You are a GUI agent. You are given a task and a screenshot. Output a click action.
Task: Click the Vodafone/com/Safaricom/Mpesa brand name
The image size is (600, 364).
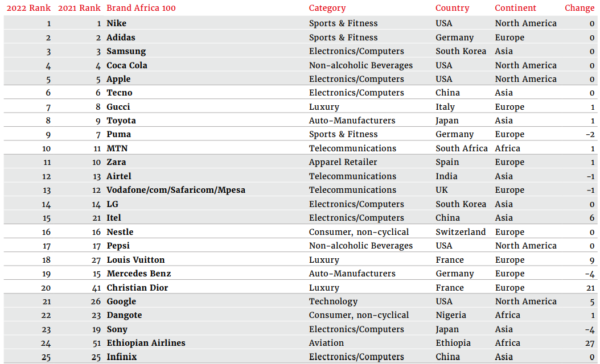tap(176, 190)
